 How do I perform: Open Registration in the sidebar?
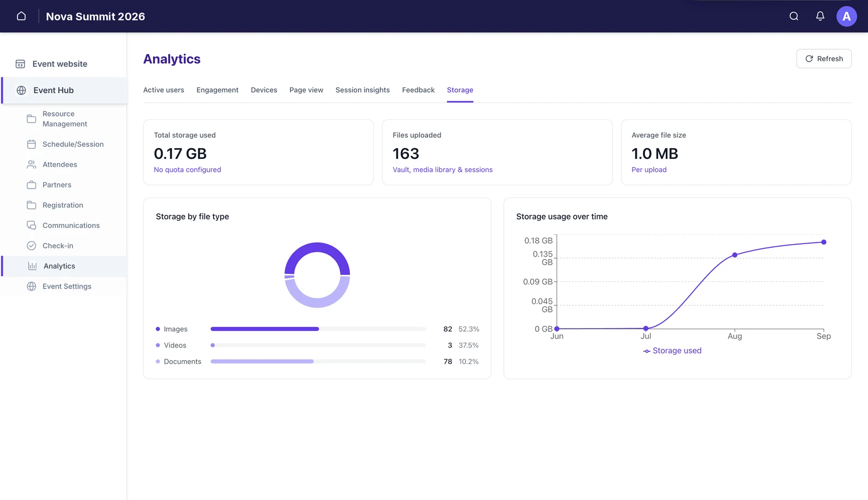click(64, 205)
